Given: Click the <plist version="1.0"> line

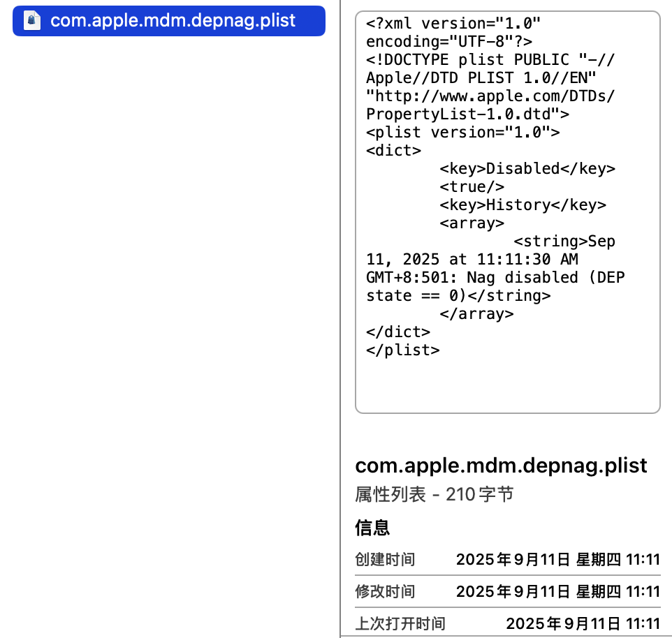Looking at the screenshot, I should [x=463, y=133].
